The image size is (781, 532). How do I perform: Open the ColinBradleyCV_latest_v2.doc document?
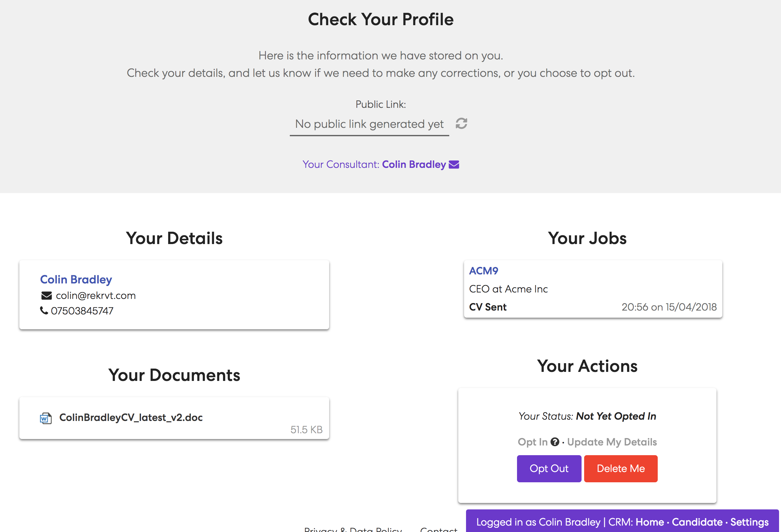(131, 417)
